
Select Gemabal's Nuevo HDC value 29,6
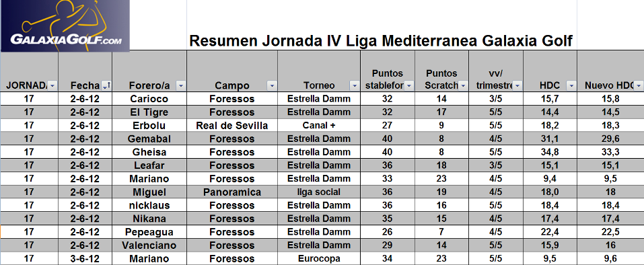click(610, 139)
